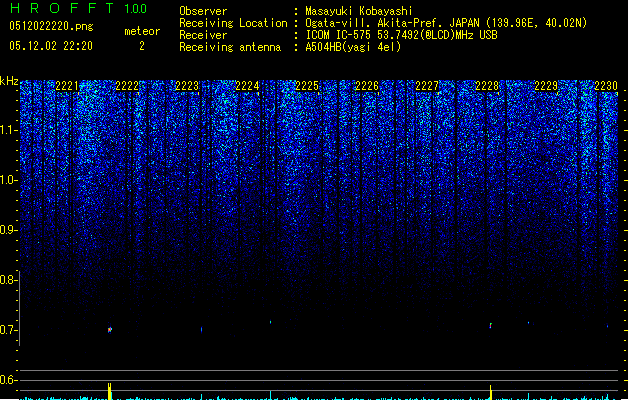Click the meteor count 2
This screenshot has width=629, height=400.
(x=142, y=46)
